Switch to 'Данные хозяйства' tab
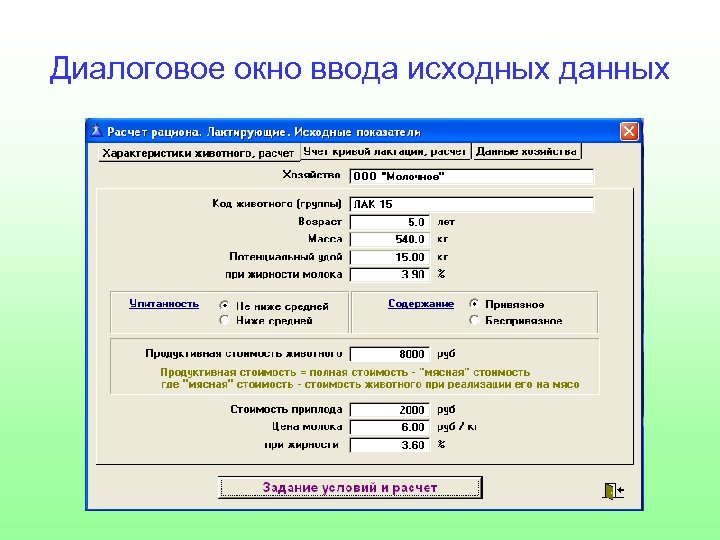 pos(526,152)
